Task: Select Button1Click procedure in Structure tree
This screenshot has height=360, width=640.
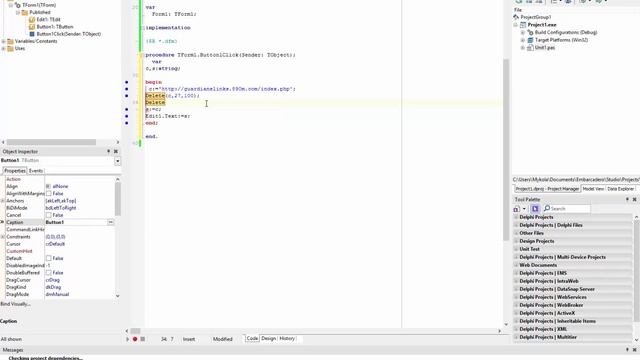Action: [69, 34]
